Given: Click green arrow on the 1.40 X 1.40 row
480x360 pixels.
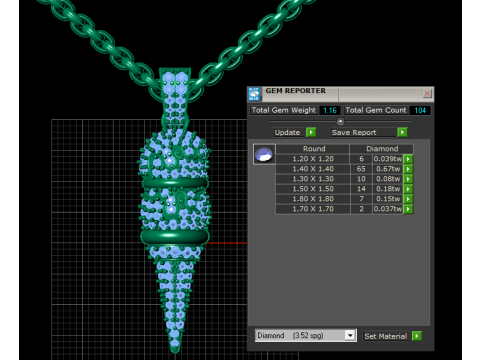Looking at the screenshot, I should (408, 169).
